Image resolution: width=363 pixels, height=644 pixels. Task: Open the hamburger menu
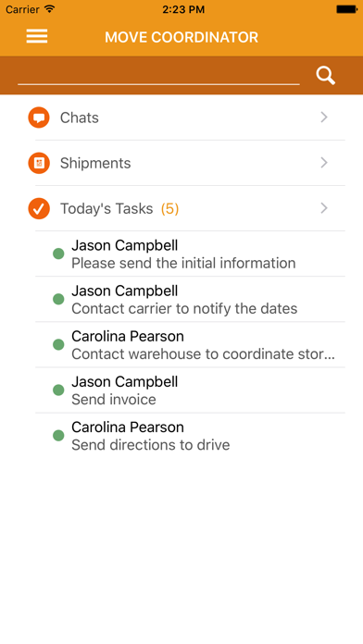(37, 37)
